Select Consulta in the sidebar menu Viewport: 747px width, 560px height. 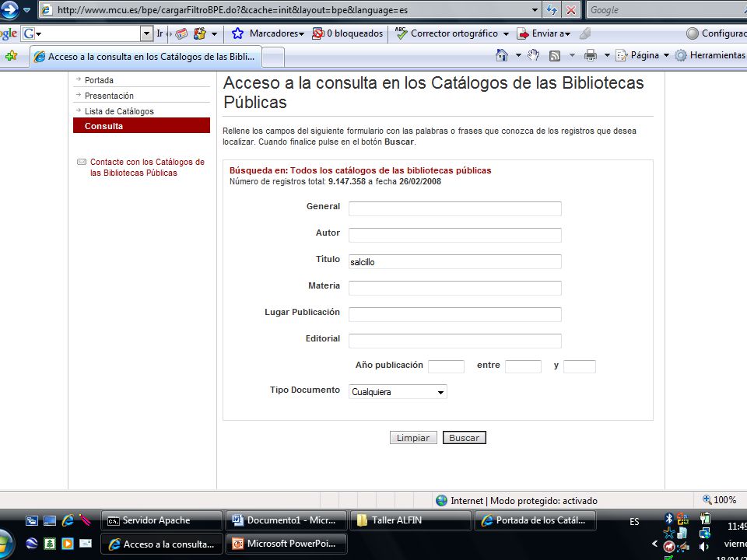point(142,126)
